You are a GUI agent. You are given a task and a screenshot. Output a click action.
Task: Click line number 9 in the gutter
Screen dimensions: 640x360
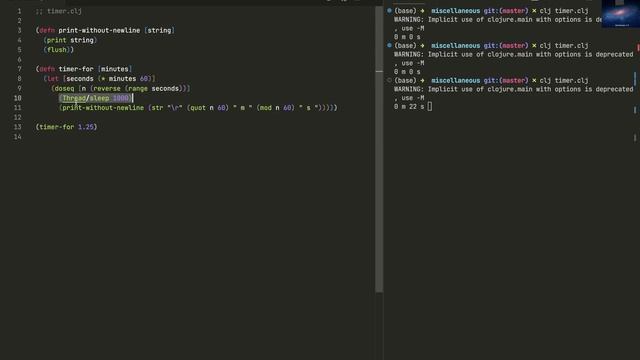pos(19,88)
